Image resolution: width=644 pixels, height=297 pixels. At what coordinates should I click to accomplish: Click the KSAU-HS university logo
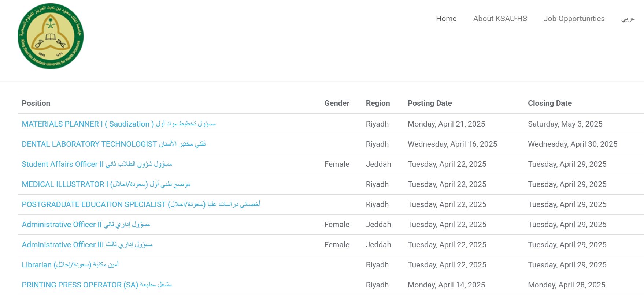coord(51,36)
